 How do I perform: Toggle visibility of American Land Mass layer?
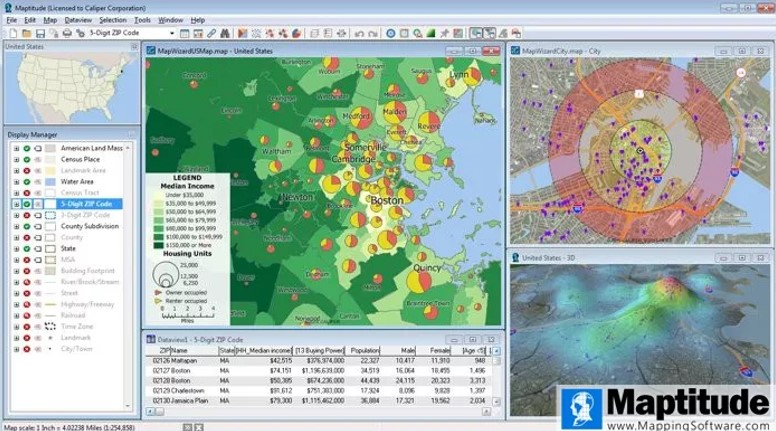[27, 148]
